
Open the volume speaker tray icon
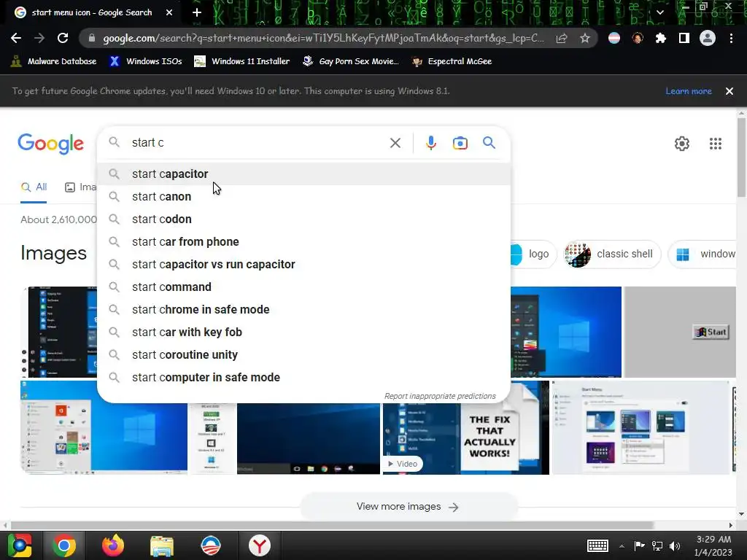click(675, 546)
